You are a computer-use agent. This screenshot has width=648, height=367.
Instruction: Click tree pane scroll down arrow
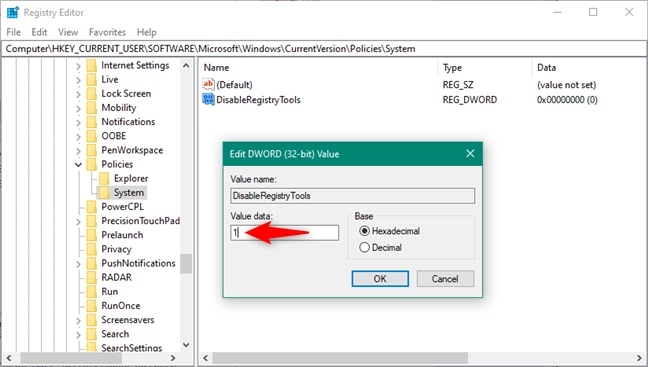[x=186, y=345]
